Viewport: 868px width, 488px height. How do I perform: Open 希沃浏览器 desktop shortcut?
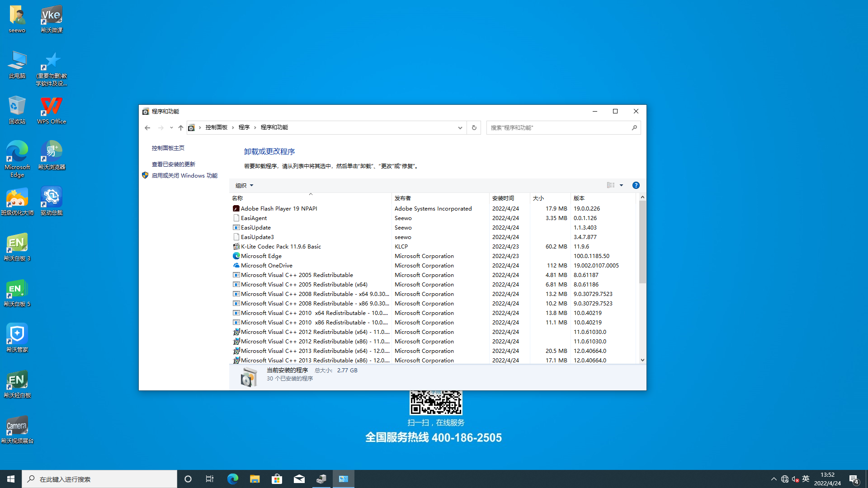coord(52,156)
